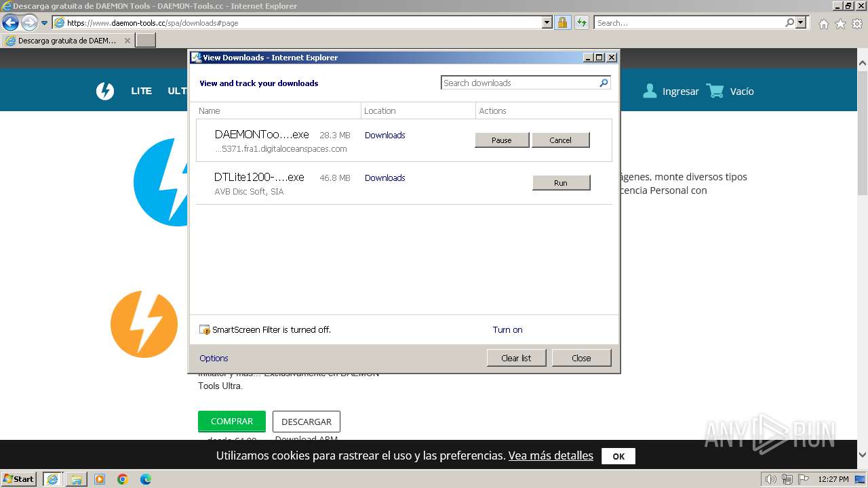Open the IE Tools gear icon
Image resolution: width=868 pixels, height=488 pixels.
tap(857, 24)
